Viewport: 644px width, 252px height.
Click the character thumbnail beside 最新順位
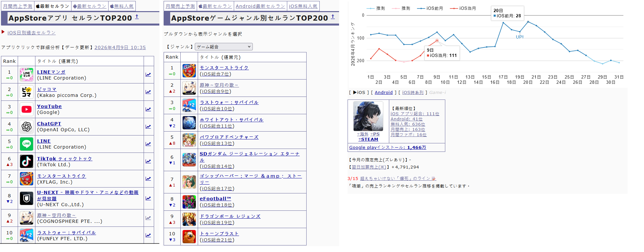coord(368,116)
